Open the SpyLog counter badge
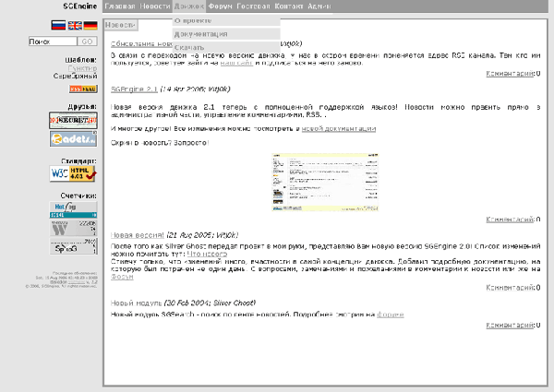554x392 pixels. pyautogui.click(x=73, y=246)
